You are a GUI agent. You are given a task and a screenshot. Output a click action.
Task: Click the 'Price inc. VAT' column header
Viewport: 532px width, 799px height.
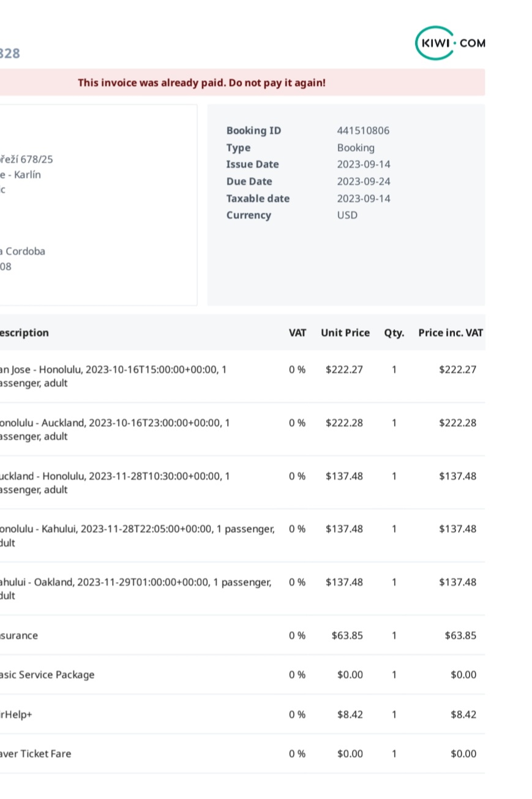pos(451,333)
